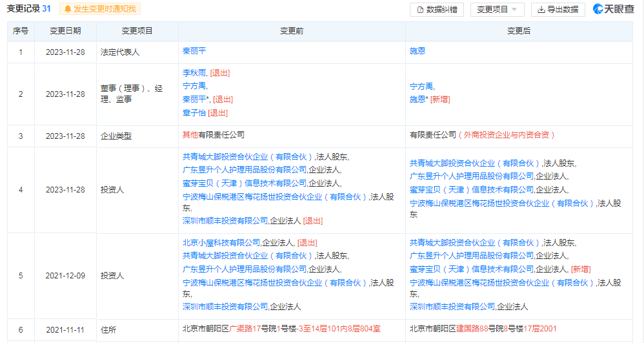
Task: Click the 变更项目 column header
Action: tap(137, 31)
